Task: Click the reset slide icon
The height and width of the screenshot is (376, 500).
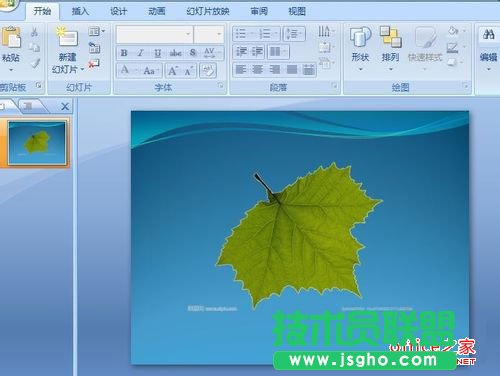Action: (95, 47)
